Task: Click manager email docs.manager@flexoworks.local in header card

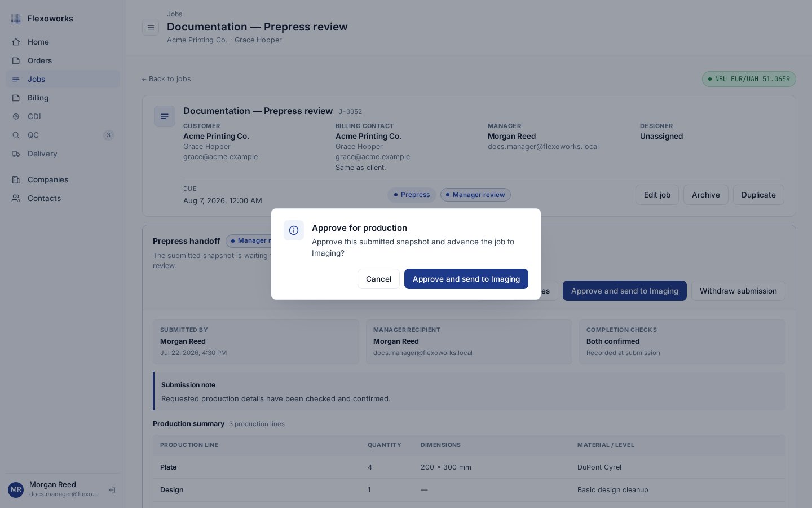Action: [x=543, y=147]
